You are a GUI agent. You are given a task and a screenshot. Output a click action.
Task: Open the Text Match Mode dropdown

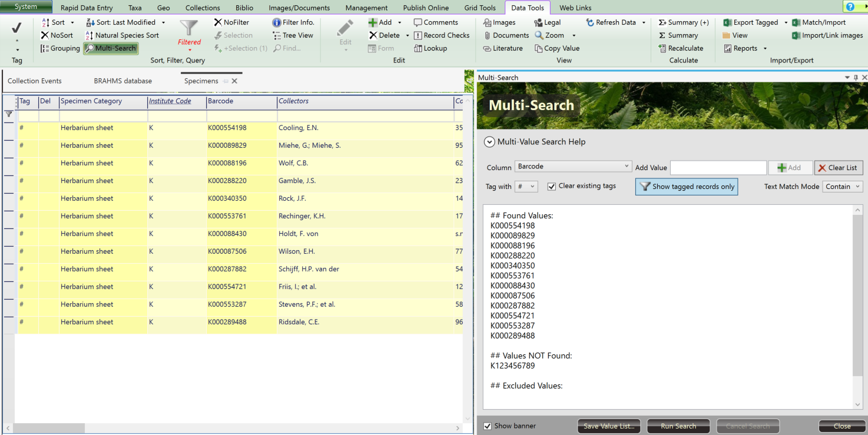point(842,187)
